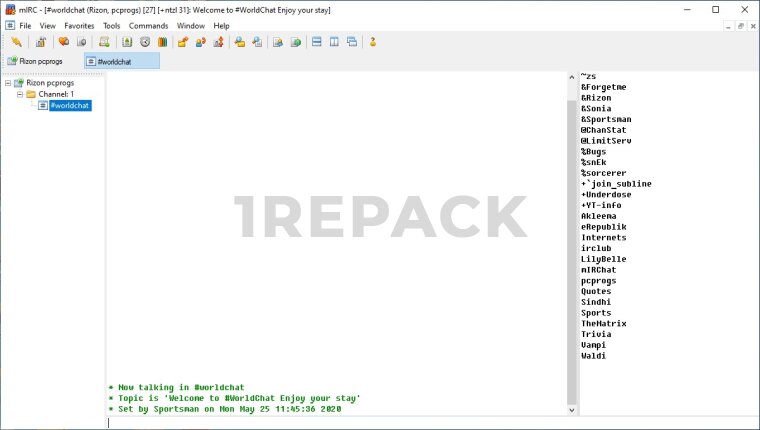
Task: Select user Trivia in the nick list
Action: (x=596, y=334)
